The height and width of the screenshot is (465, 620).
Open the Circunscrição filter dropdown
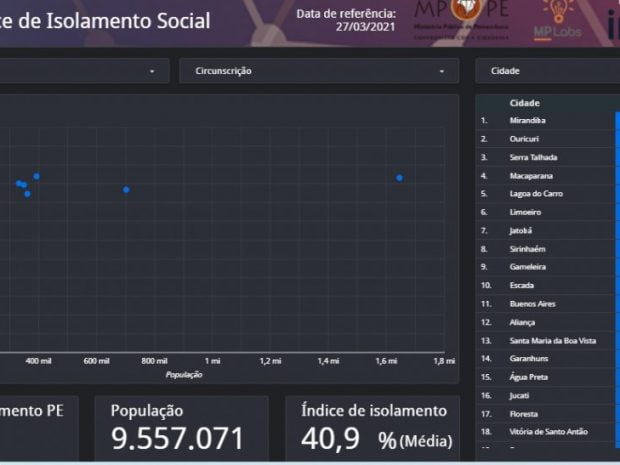click(318, 71)
